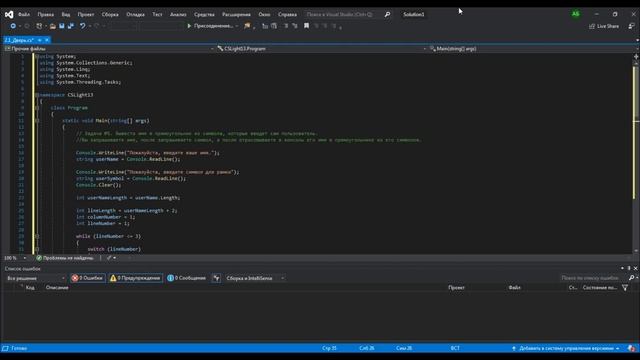Image resolution: width=640 pixels, height=360 pixels.
Task: Open the Справка menu
Action: (287, 14)
